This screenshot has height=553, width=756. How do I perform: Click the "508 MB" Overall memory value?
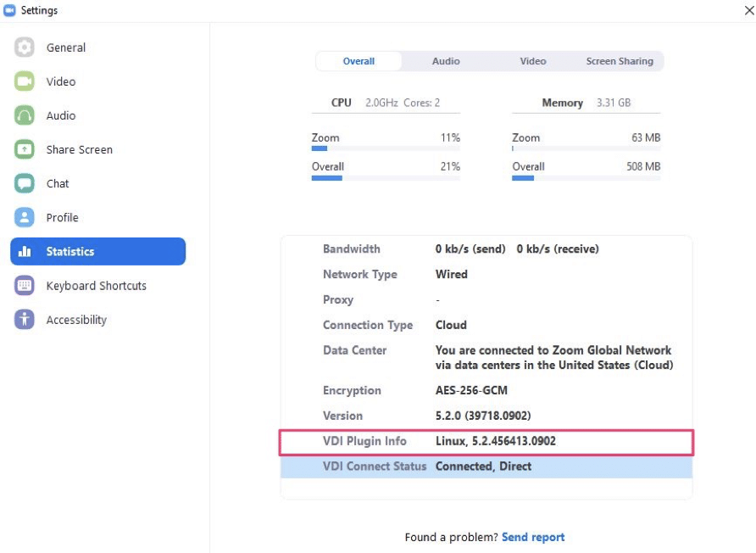pos(643,166)
